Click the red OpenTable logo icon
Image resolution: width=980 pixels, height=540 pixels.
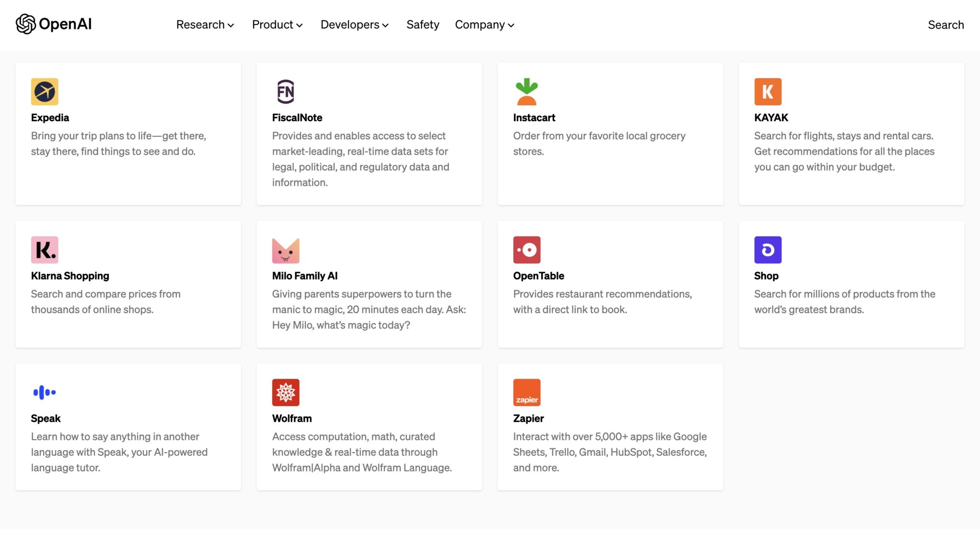tap(526, 249)
